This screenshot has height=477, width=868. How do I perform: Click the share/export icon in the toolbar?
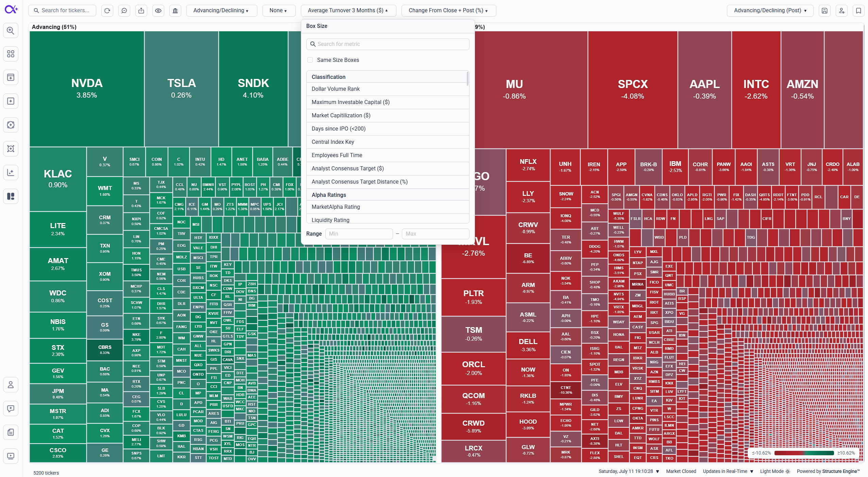coord(141,11)
